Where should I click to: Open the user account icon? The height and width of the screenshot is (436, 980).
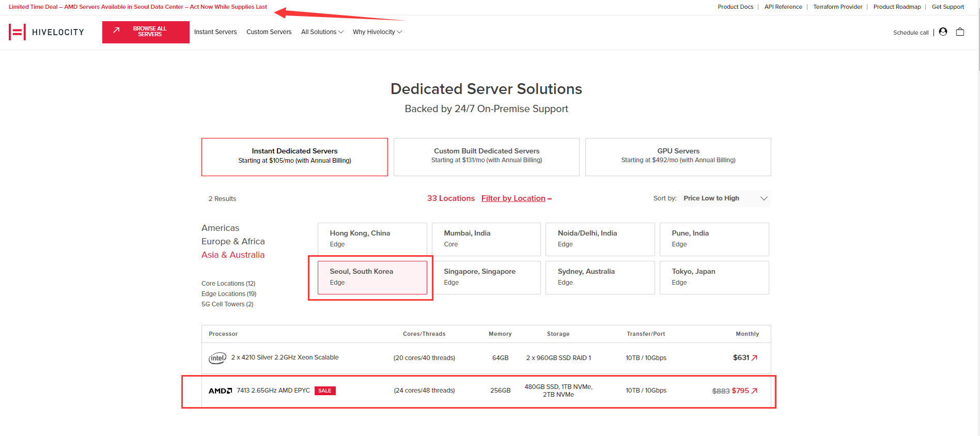943,32
